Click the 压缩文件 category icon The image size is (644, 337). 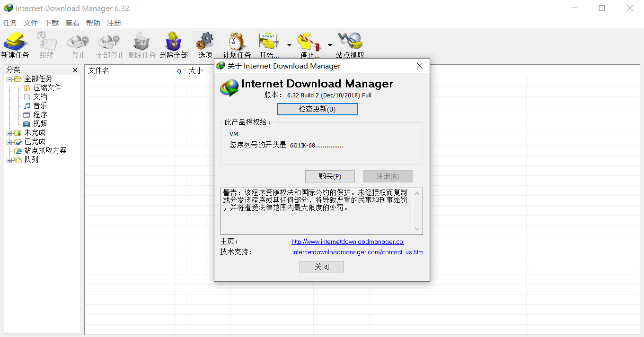click(27, 88)
